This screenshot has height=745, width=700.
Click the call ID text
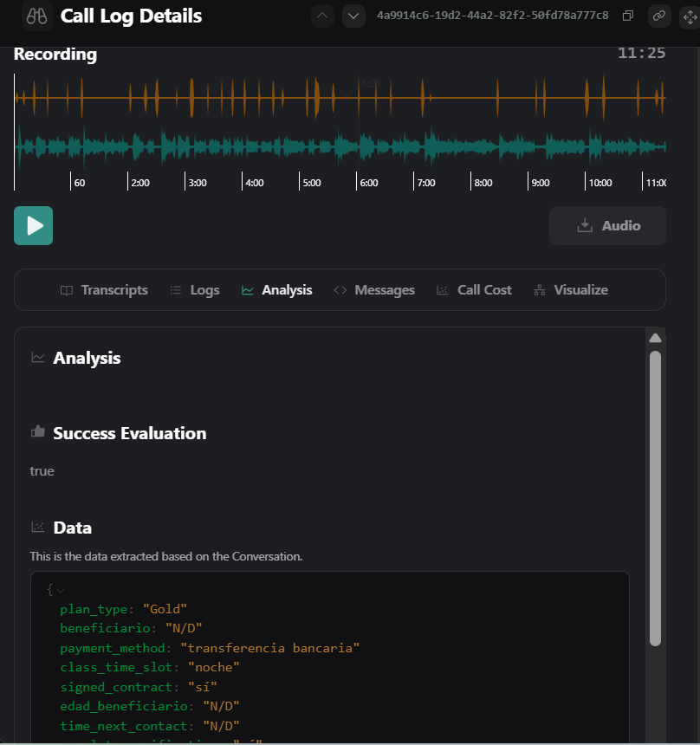(492, 16)
